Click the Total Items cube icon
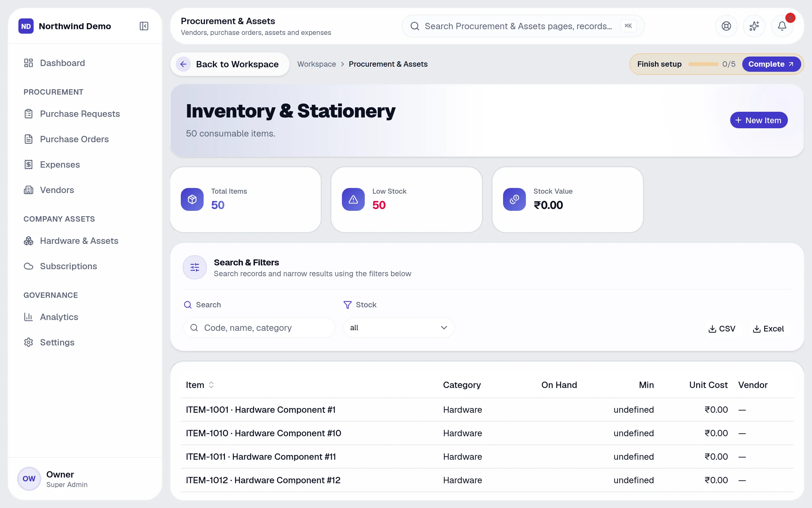This screenshot has height=508, width=812. 192,199
